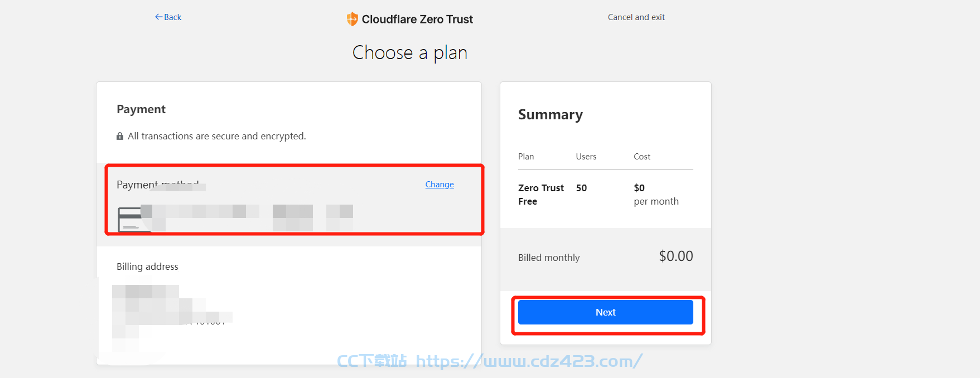Go back using the Back link
The height and width of the screenshot is (378, 980).
coord(168,17)
